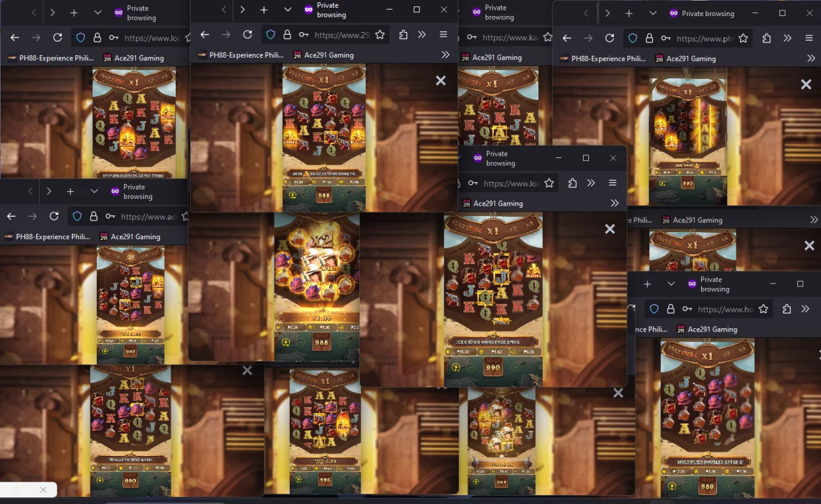Expand the tab list in top-left window
821x504 pixels.
click(x=97, y=13)
